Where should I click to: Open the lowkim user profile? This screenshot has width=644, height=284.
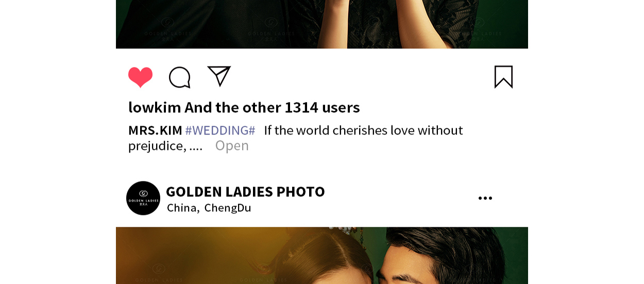pyautogui.click(x=155, y=107)
